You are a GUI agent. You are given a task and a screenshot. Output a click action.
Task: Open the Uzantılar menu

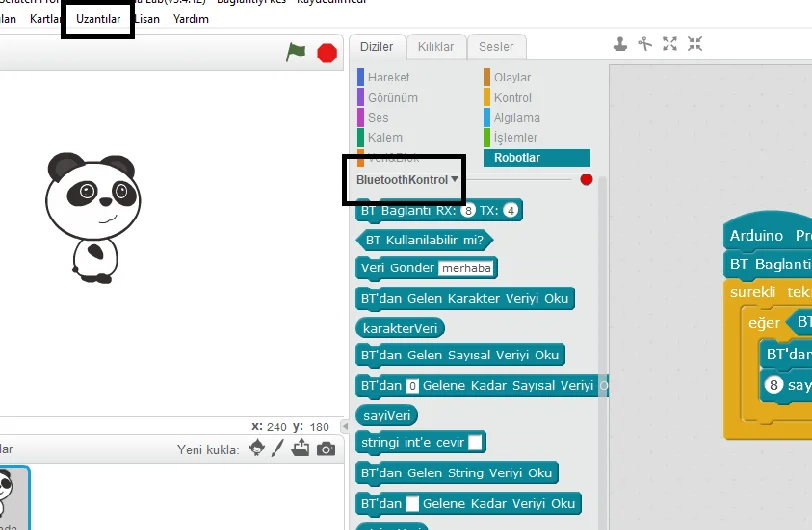[x=98, y=19]
